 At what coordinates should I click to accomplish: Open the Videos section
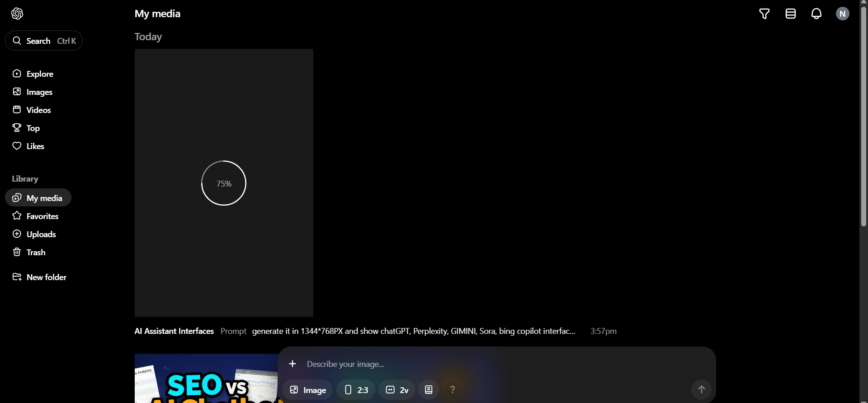(38, 110)
